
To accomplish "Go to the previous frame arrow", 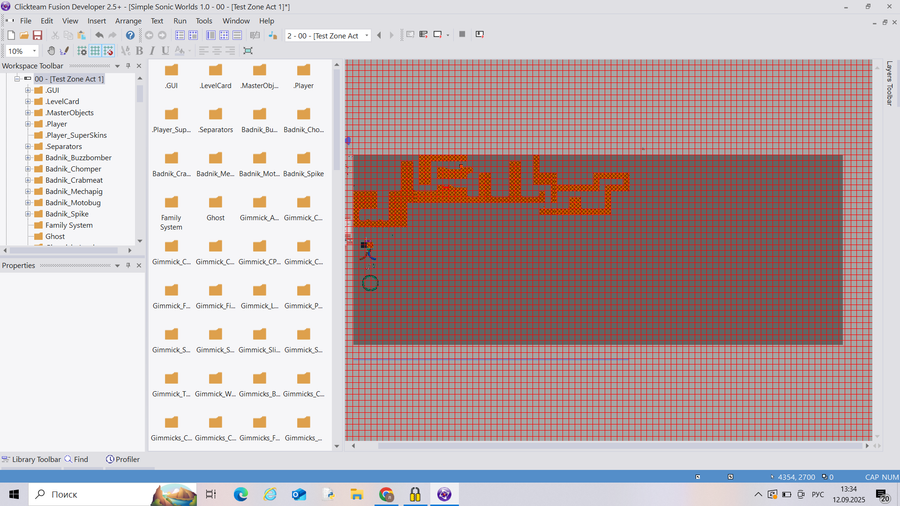I will pyautogui.click(x=379, y=36).
